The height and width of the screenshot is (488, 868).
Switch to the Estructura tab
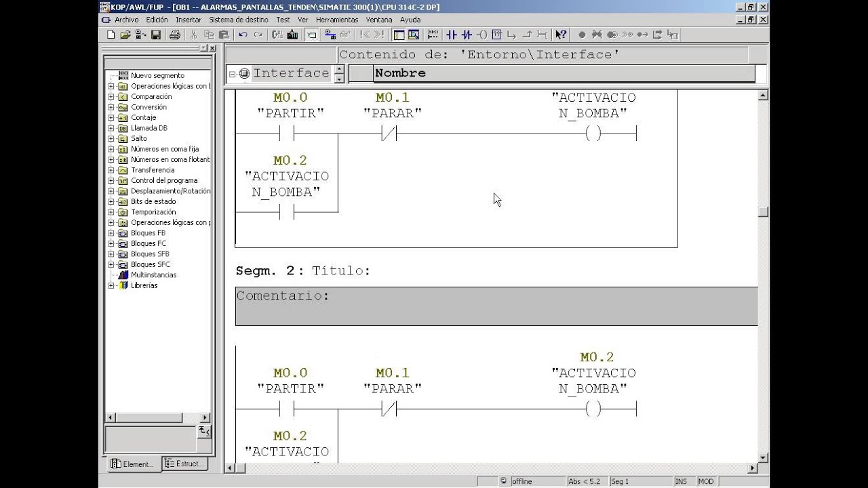[x=184, y=464]
